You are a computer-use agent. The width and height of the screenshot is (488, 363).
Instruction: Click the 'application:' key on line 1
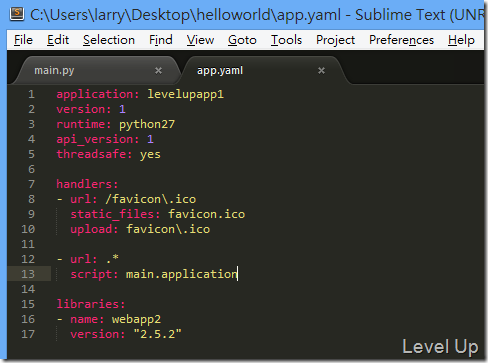[x=98, y=94]
